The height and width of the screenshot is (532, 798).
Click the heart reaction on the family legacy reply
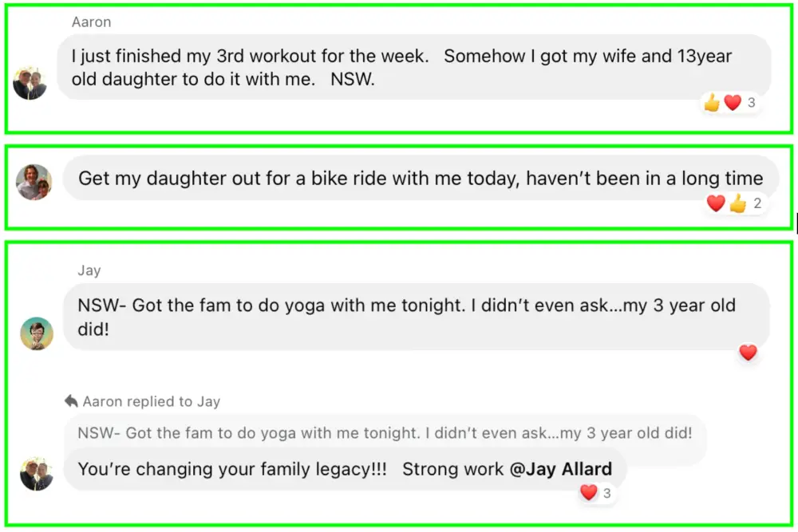pos(589,493)
